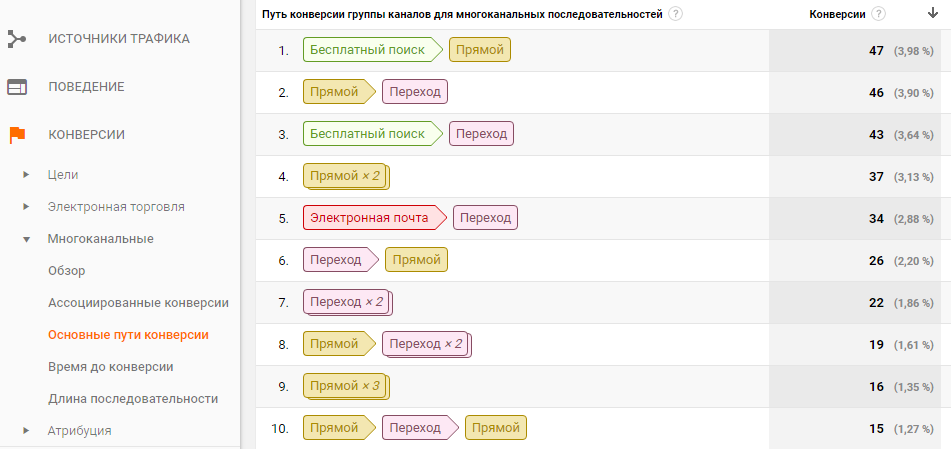Viewport: 951px width, 449px height.
Task: Collapse the Многоканальные submenu
Action: pos(26,239)
